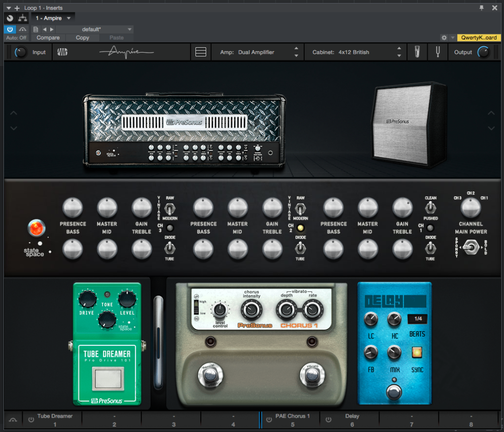This screenshot has width=504, height=432.
Task: Go to previous preset arrow
Action: tap(44, 29)
